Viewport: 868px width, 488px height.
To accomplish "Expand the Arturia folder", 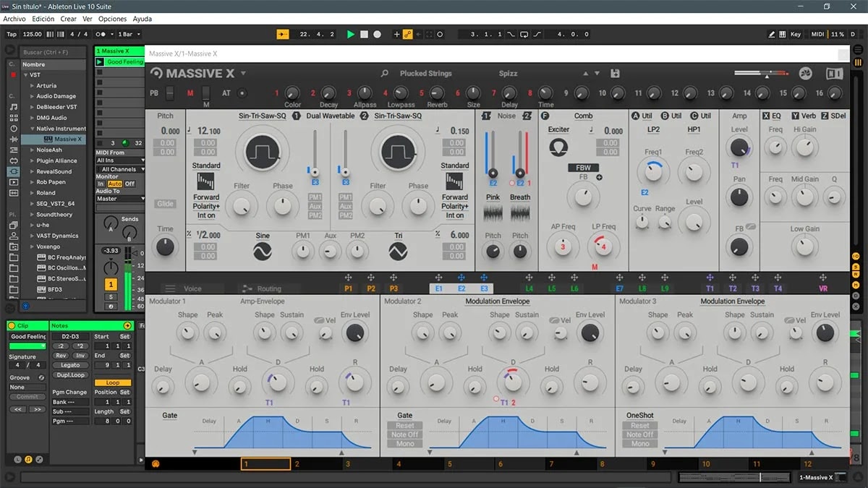I will click(x=32, y=85).
